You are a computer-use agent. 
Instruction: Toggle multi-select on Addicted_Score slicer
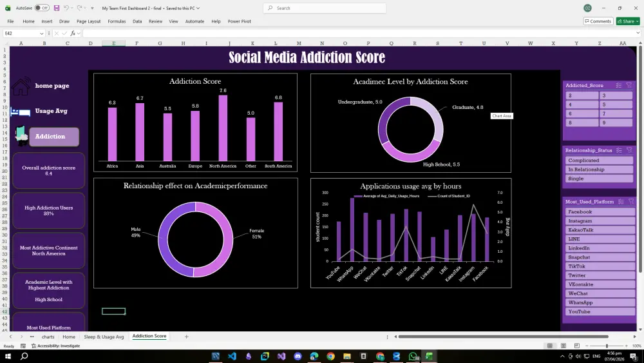coord(618,86)
